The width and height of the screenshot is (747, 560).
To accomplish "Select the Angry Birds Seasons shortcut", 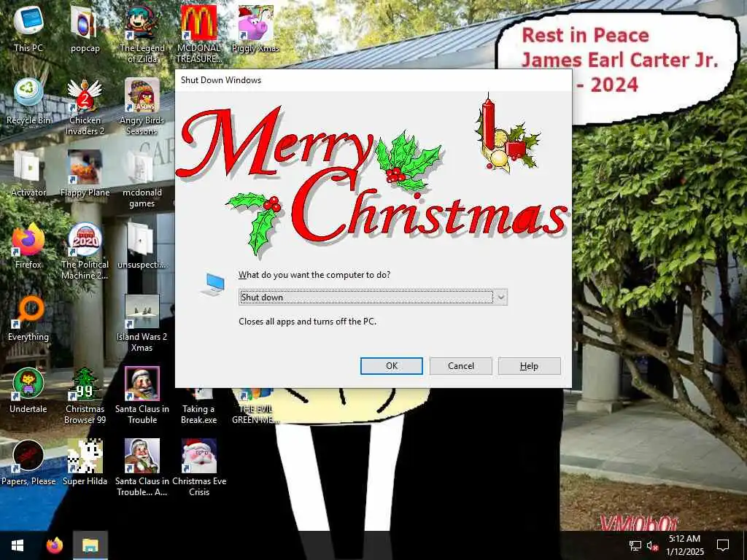I will pos(142,106).
